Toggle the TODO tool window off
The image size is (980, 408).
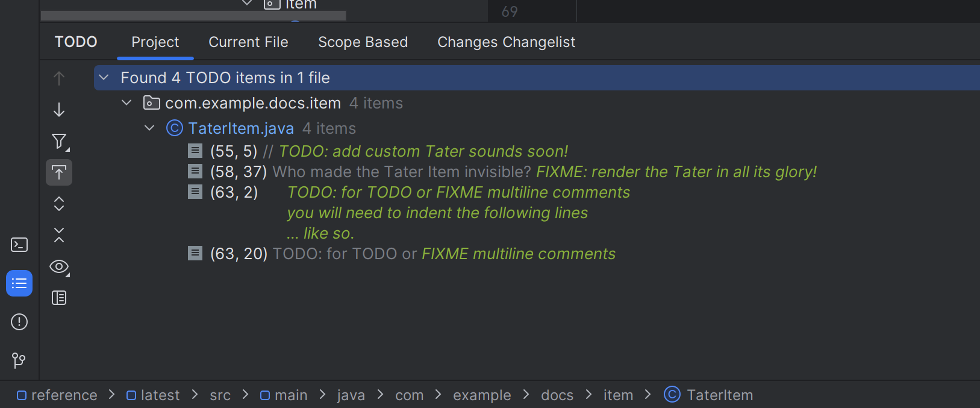coord(19,283)
